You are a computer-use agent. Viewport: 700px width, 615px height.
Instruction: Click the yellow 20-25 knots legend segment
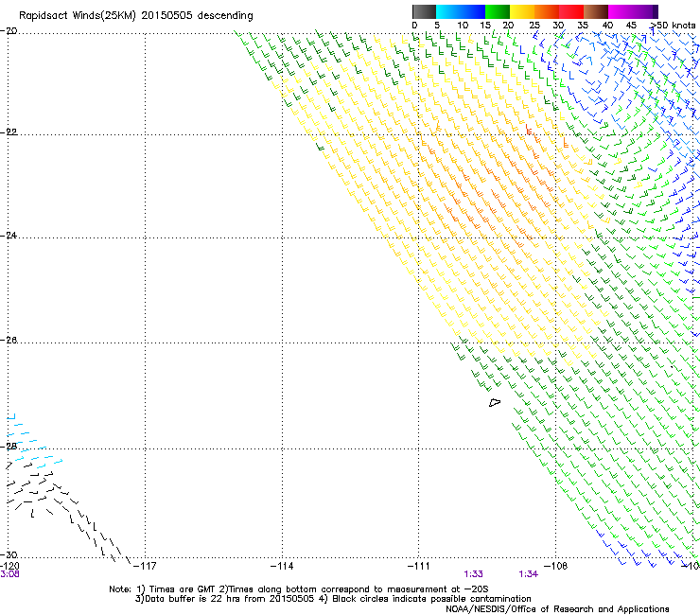pos(522,11)
